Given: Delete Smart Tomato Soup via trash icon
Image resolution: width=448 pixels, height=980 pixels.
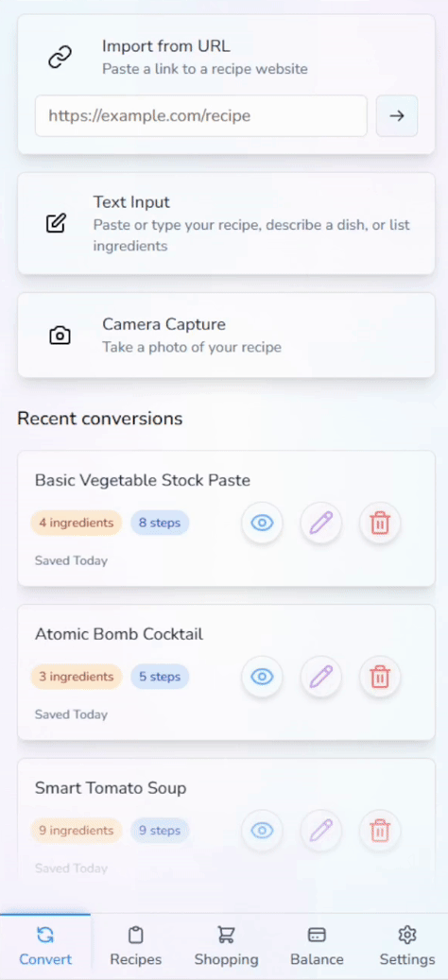Looking at the screenshot, I should (380, 830).
